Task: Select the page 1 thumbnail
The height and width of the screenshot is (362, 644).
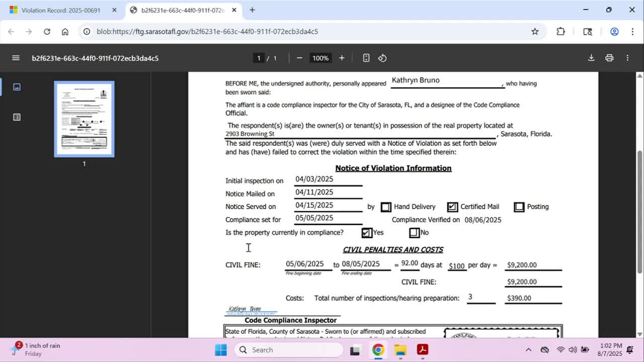Action: tap(84, 119)
